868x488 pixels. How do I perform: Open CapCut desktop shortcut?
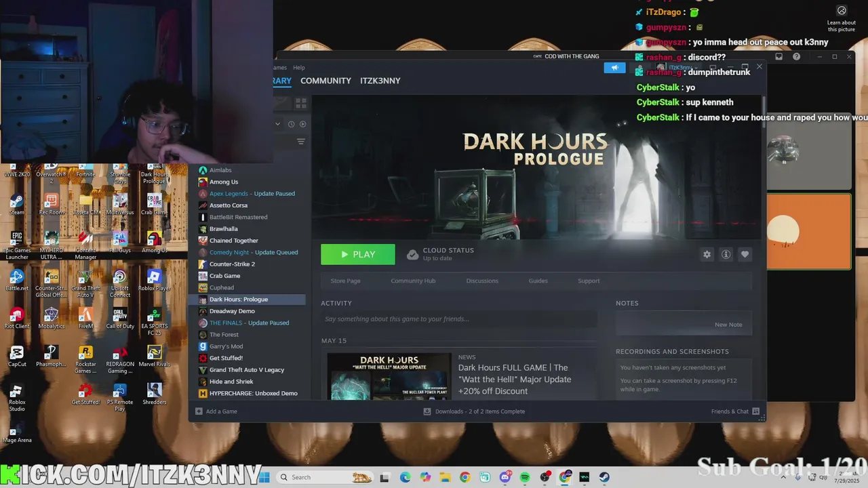[x=17, y=356]
